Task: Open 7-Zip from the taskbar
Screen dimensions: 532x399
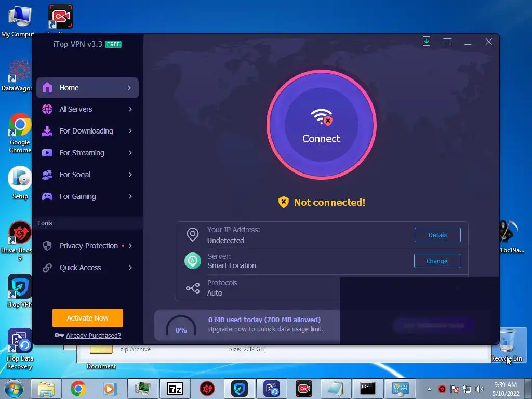Action: tap(175, 389)
